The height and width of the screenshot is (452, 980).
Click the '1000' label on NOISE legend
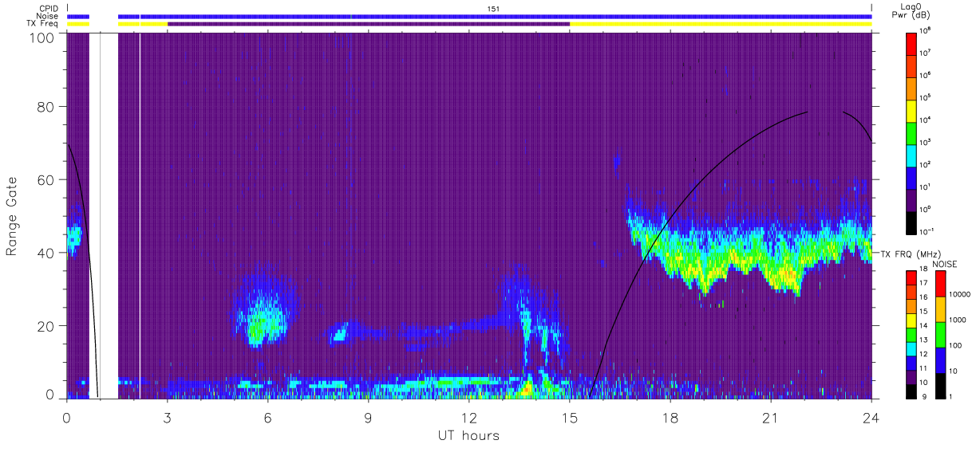959,320
